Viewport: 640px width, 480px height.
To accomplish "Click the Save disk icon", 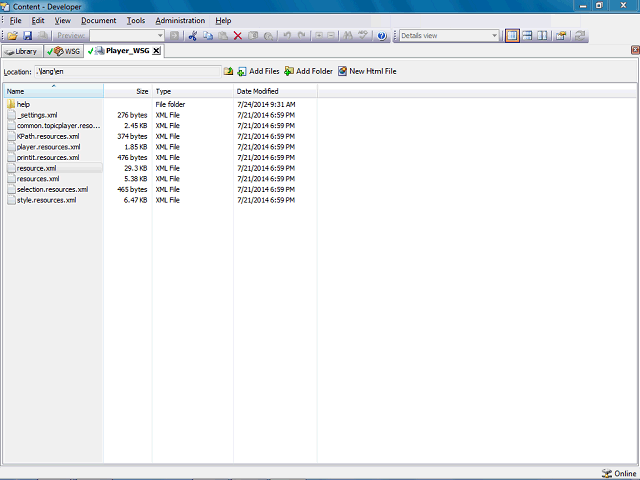I will (x=27, y=36).
